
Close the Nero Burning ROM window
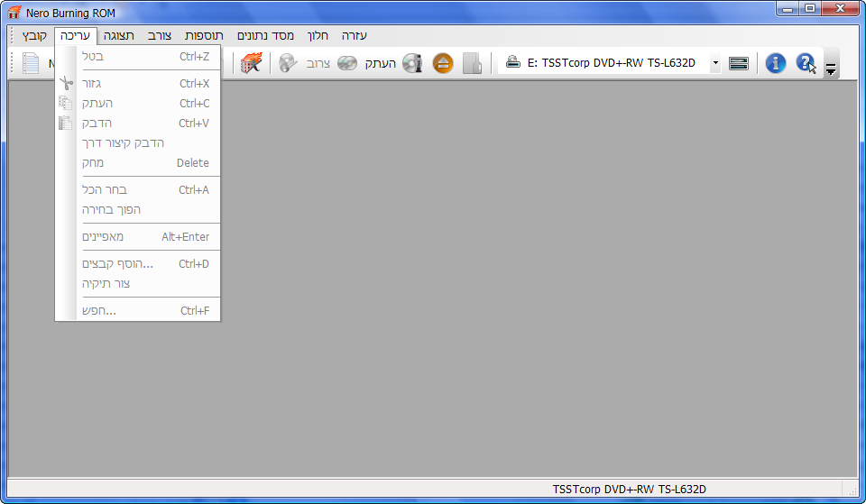[x=840, y=8]
